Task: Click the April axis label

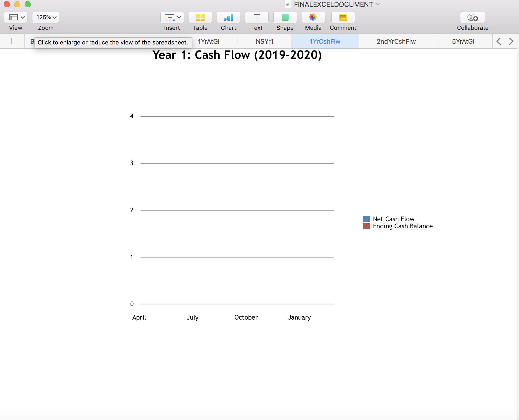Action: point(139,317)
